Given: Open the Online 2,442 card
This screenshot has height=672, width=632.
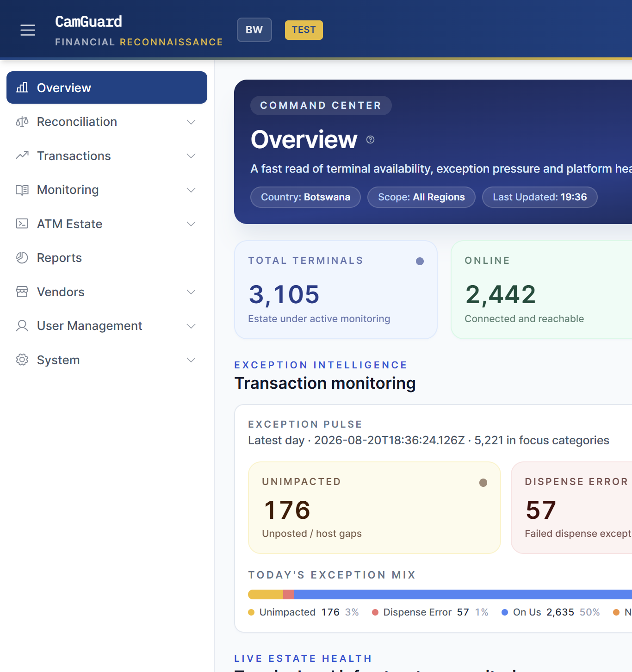Looking at the screenshot, I should click(541, 290).
